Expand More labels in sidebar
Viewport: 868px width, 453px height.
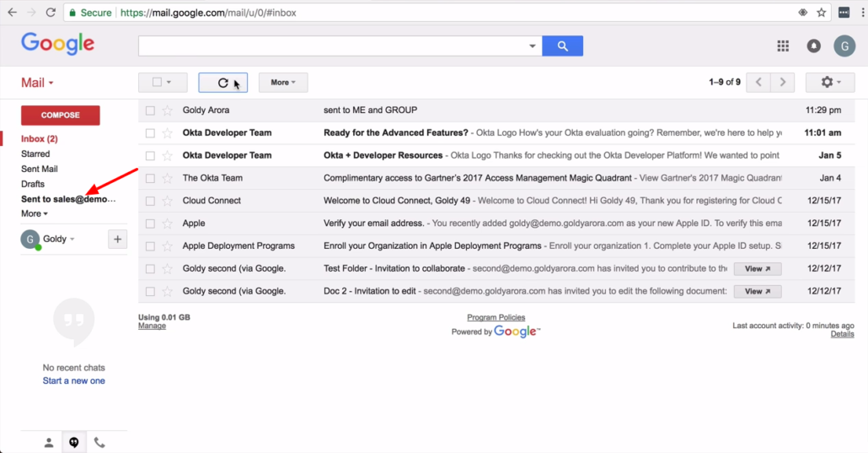pos(35,213)
